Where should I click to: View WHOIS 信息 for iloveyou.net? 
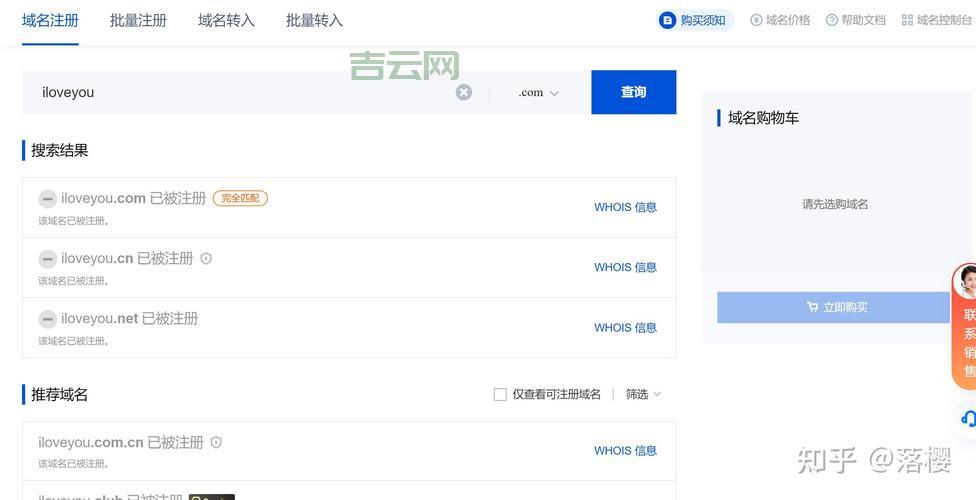(x=626, y=328)
